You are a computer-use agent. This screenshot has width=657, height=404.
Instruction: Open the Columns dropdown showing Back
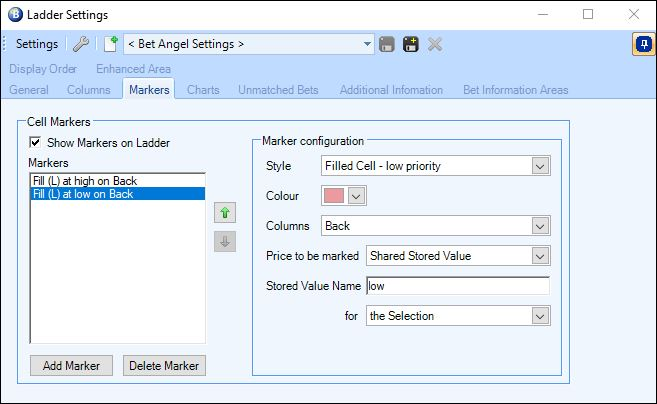[435, 226]
